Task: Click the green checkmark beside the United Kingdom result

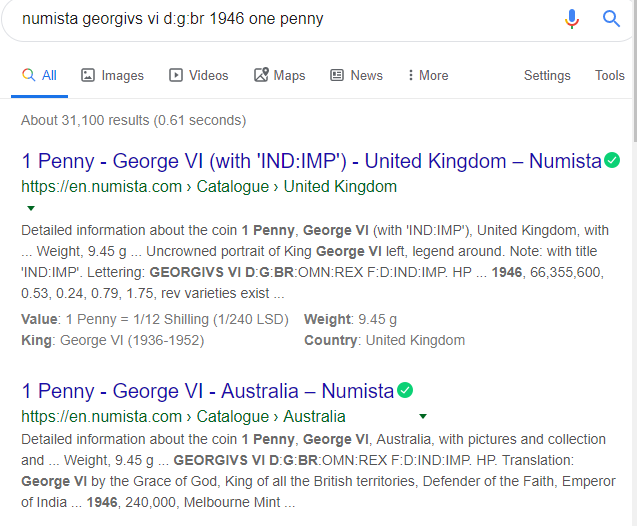Action: (x=612, y=160)
